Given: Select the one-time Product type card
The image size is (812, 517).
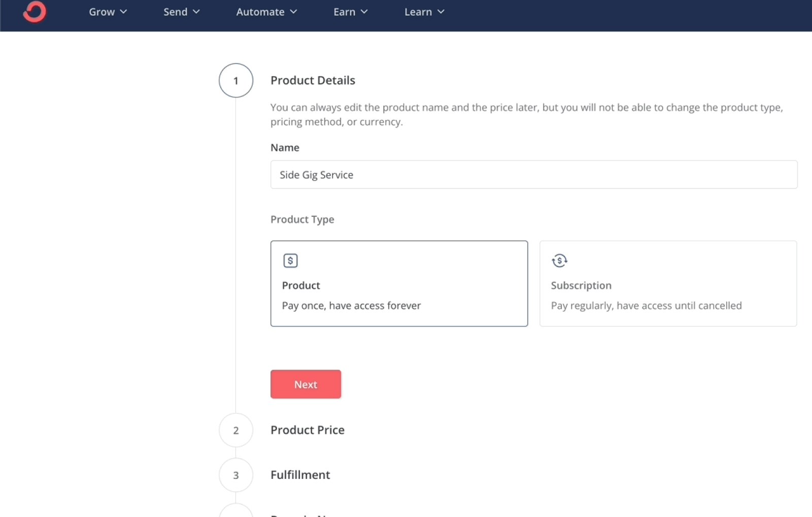Looking at the screenshot, I should click(399, 283).
